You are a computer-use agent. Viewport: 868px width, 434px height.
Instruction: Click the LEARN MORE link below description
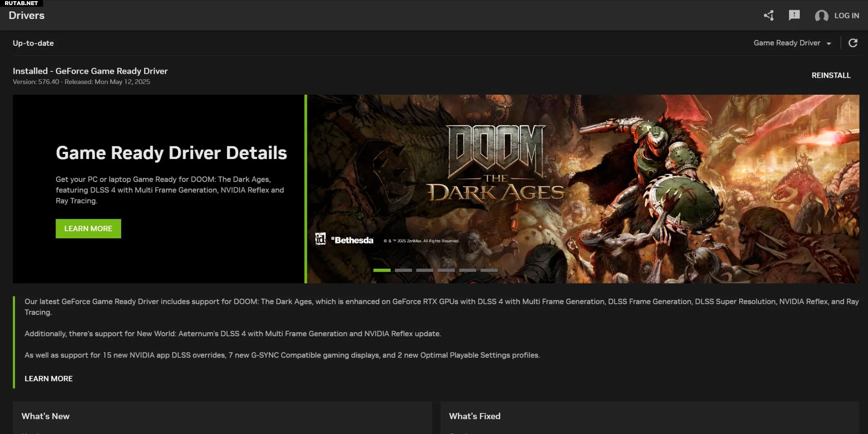point(49,379)
